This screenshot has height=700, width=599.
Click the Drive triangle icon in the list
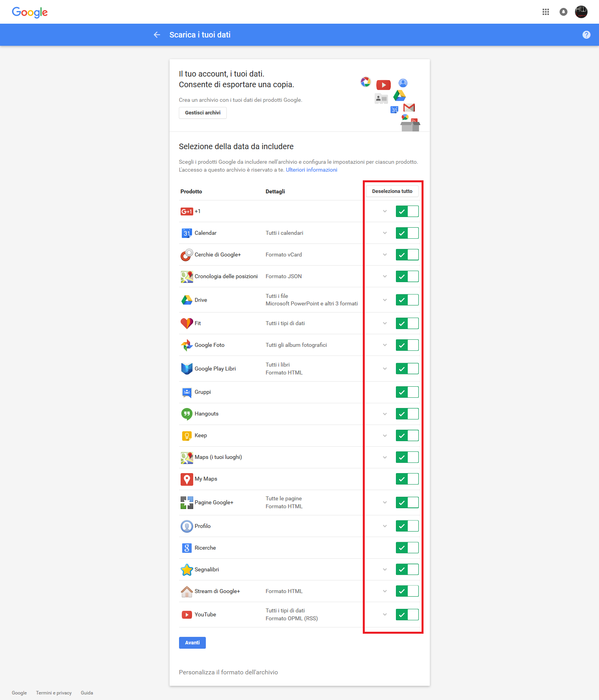point(187,300)
